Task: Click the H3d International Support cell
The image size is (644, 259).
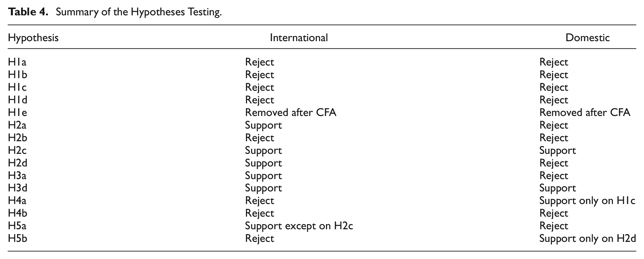Action: [x=263, y=188]
